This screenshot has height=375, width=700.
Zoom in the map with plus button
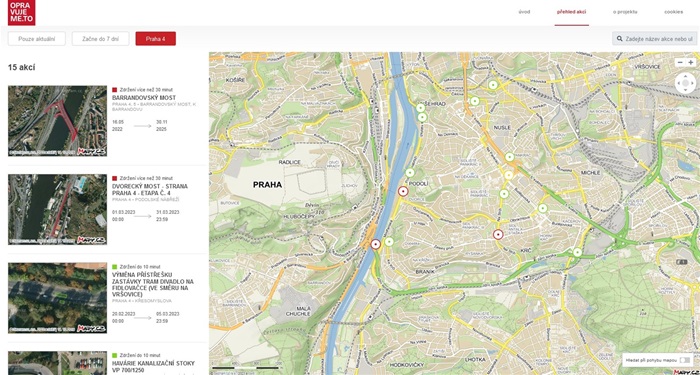(691, 62)
